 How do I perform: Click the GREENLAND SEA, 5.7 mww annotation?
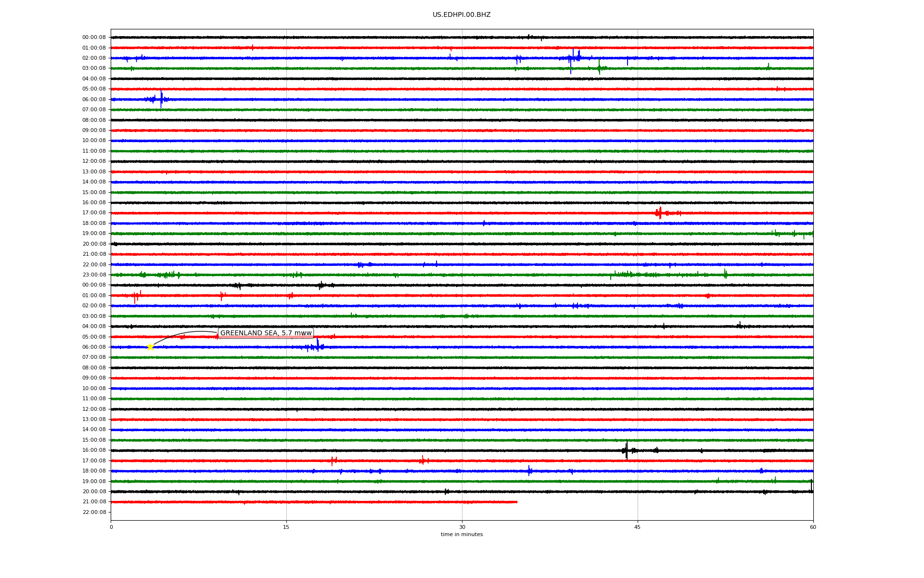266,333
